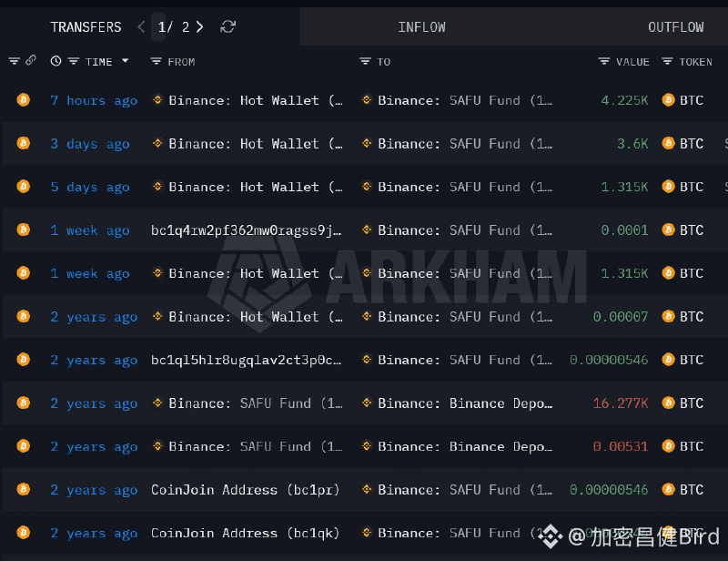Click BTC token icon in 0.00007 row
This screenshot has height=561, width=728.
(x=669, y=316)
